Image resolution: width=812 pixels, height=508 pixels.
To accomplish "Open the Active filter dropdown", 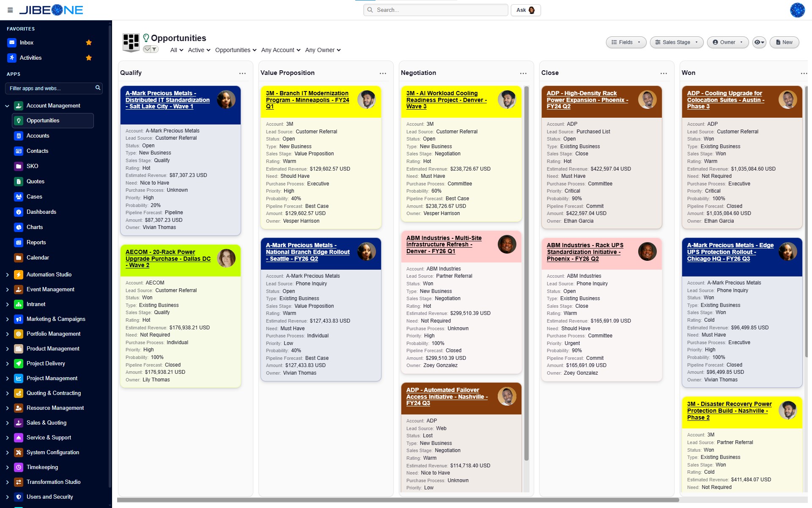I will click(199, 50).
